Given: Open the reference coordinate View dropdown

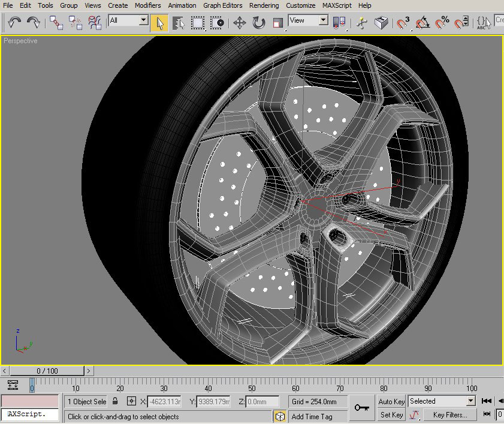Looking at the screenshot, I should (324, 20).
